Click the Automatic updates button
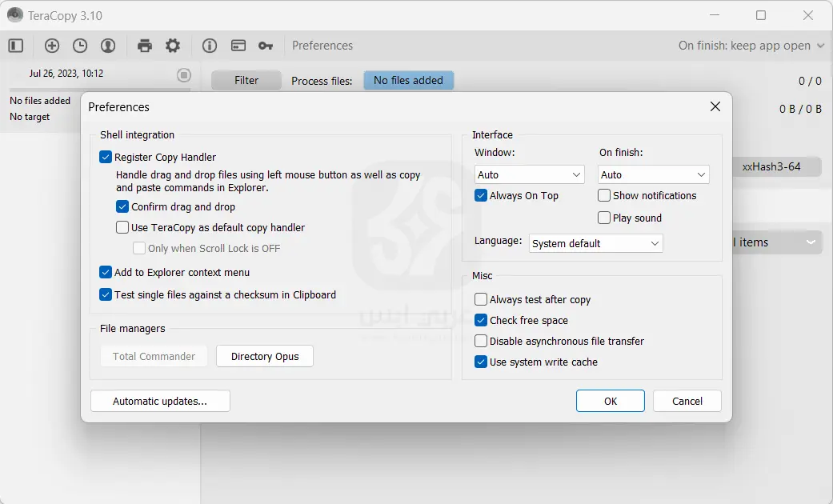The height and width of the screenshot is (504, 833). click(x=160, y=402)
